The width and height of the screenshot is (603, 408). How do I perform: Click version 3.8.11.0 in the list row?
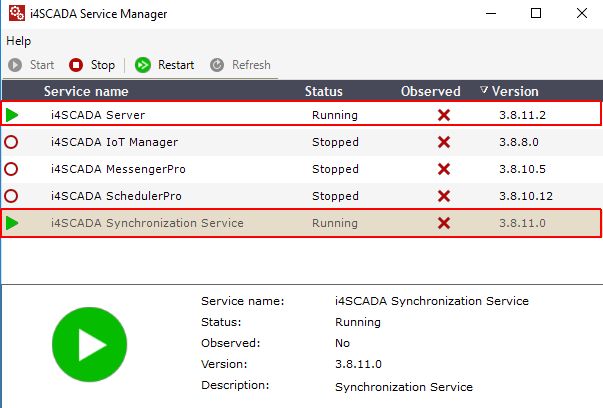522,223
